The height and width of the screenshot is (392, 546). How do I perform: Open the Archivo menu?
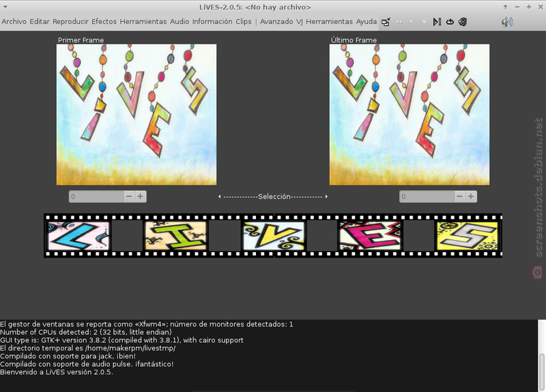[x=14, y=22]
